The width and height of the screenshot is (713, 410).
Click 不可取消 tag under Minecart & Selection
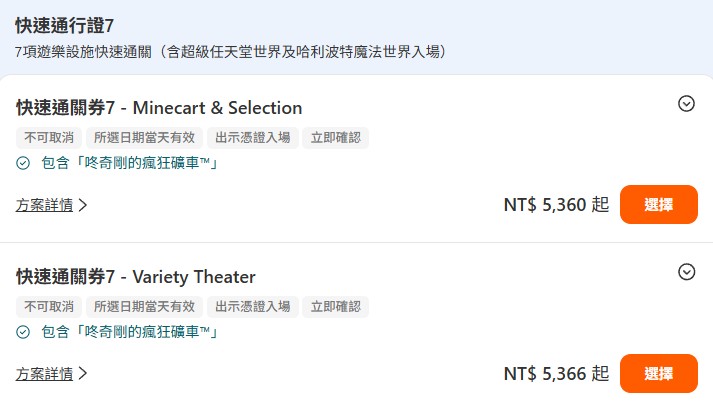[49, 138]
